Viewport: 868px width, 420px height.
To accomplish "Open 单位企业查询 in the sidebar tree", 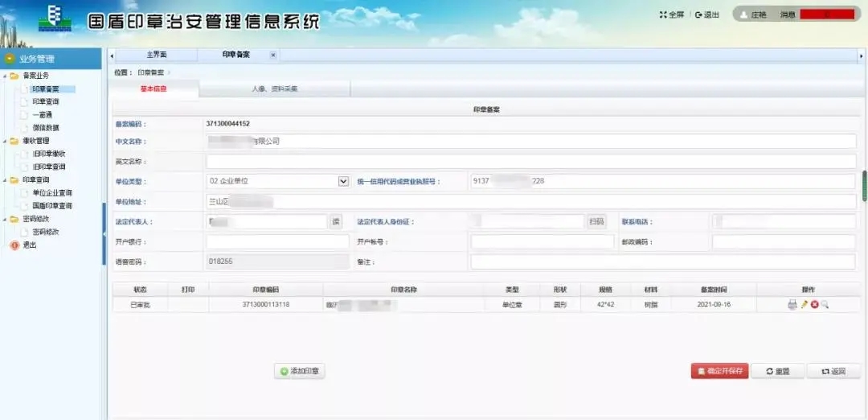I will pyautogui.click(x=52, y=193).
